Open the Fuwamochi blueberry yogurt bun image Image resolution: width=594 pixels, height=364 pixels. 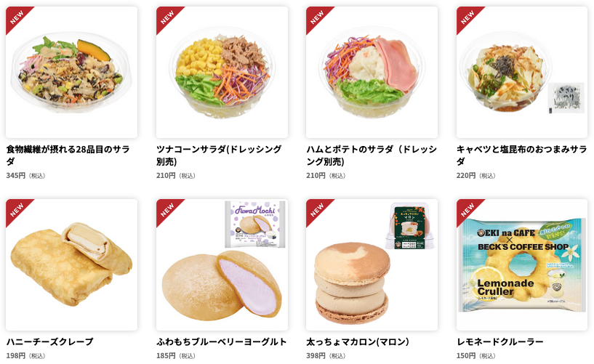[x=222, y=265]
